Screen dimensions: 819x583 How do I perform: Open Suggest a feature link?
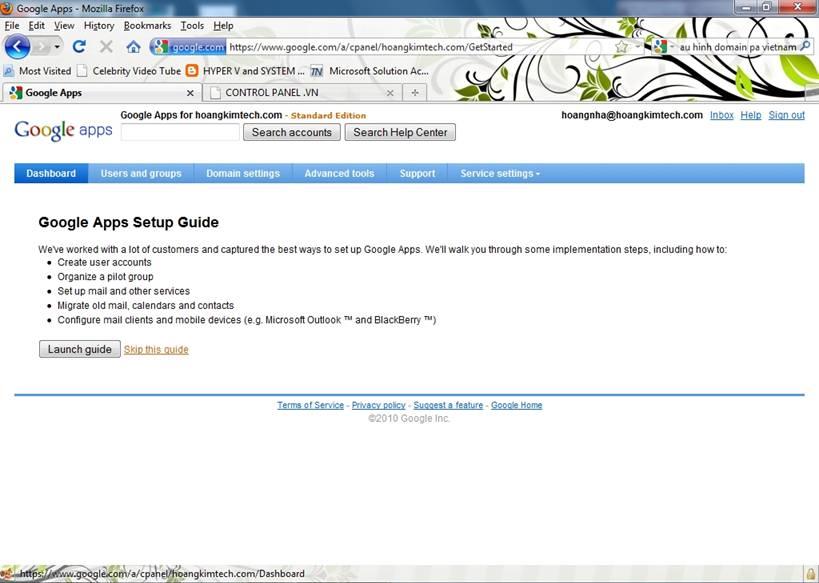point(448,405)
